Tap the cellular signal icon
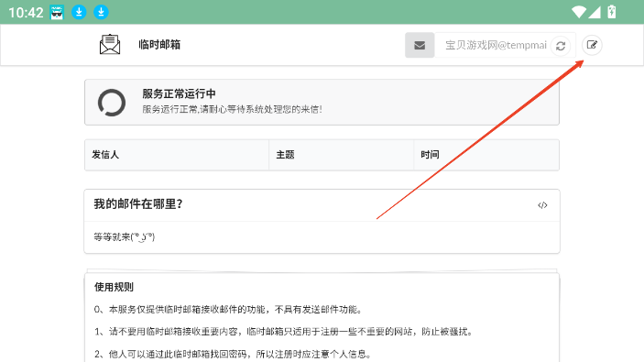 click(x=595, y=12)
